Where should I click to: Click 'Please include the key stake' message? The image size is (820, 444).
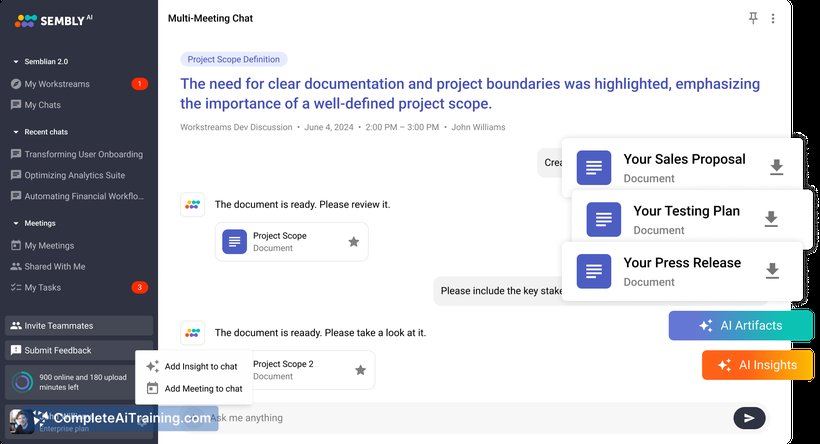(501, 291)
